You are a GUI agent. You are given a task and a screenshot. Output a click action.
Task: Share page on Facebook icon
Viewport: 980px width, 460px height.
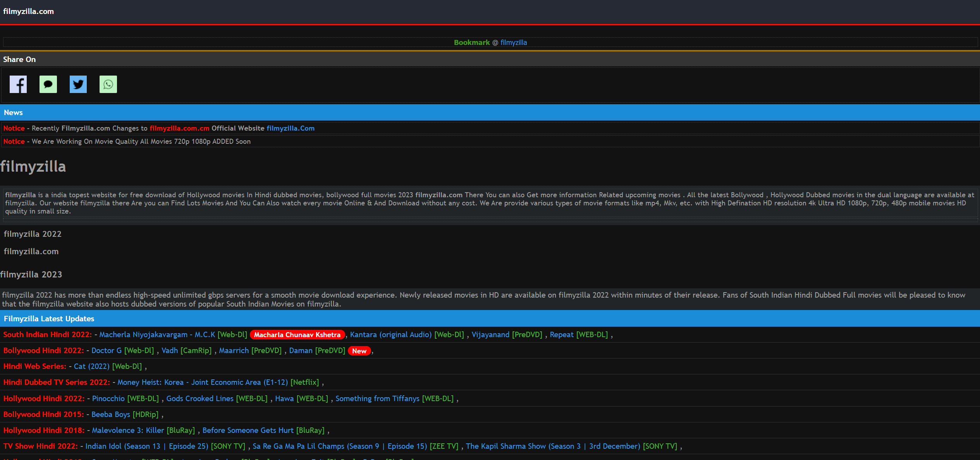18,84
